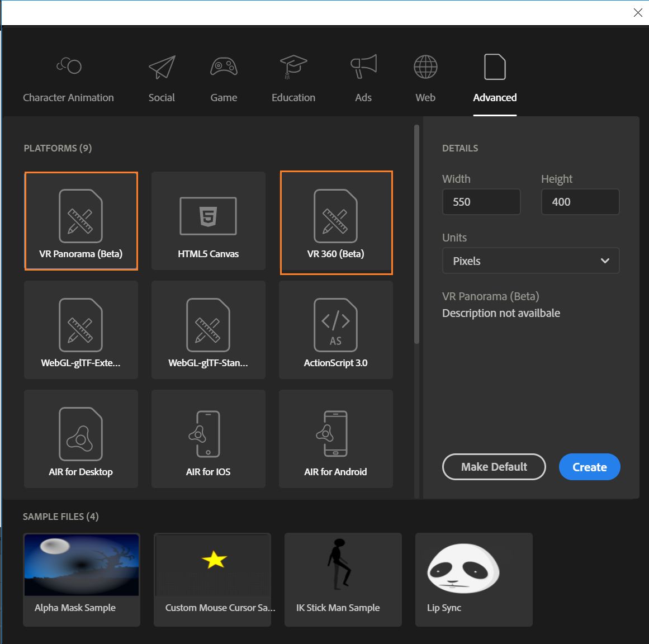Choose the AIR for Desktop platform

[80, 439]
